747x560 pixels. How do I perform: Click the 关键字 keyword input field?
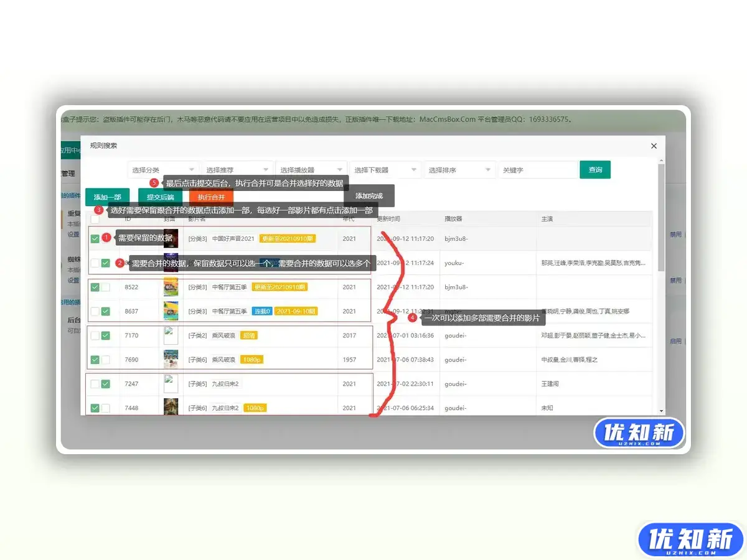pyautogui.click(x=538, y=169)
